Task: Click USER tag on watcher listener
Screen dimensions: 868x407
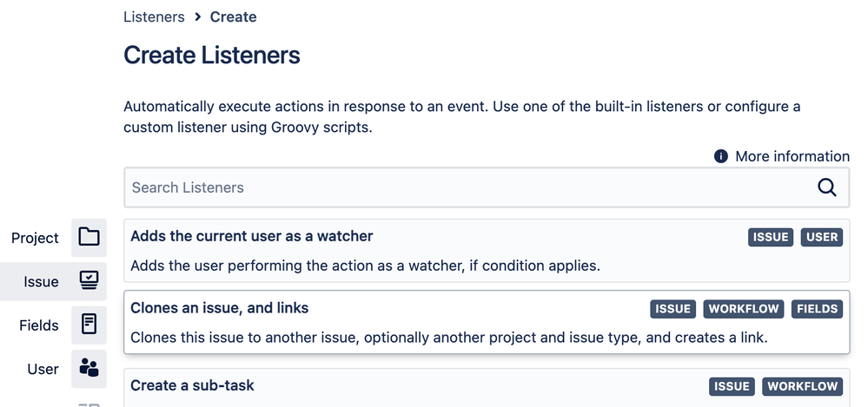Action: (x=822, y=237)
